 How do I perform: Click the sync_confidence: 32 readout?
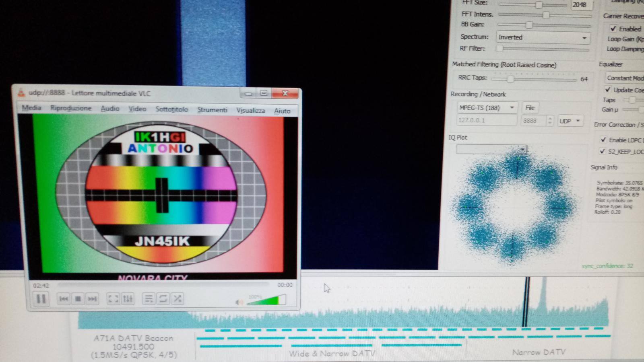(x=607, y=266)
